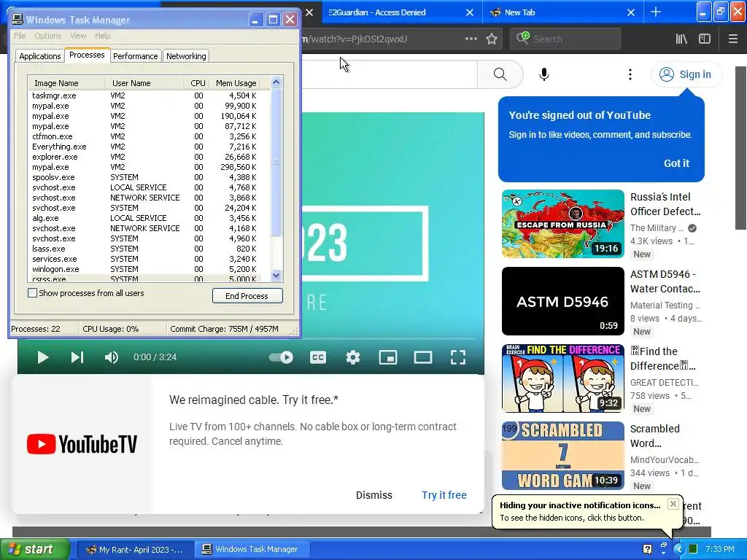Toggle the browser sidebar icon
This screenshot has height=560, width=747.
[705, 39]
